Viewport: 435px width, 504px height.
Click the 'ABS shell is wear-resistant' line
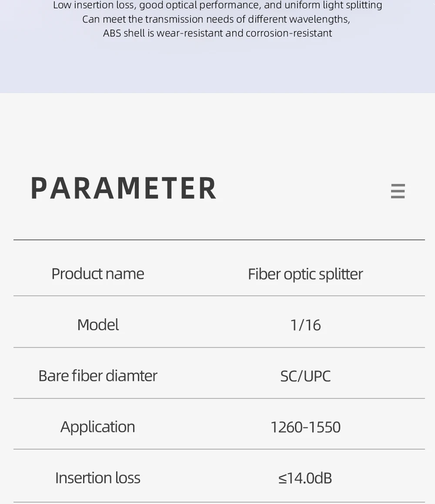coord(217,33)
